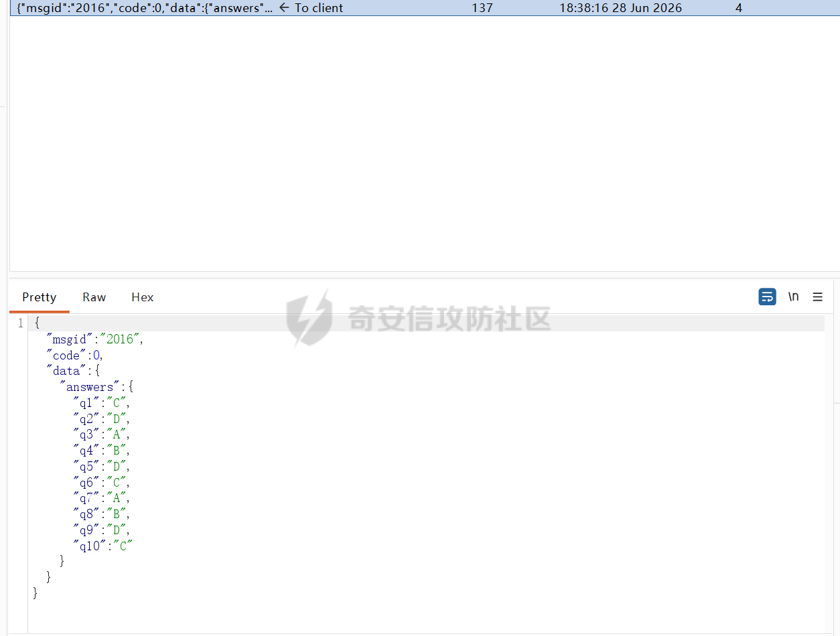Click the "q5":"D" line
This screenshot has height=636, width=840.
coord(101,467)
